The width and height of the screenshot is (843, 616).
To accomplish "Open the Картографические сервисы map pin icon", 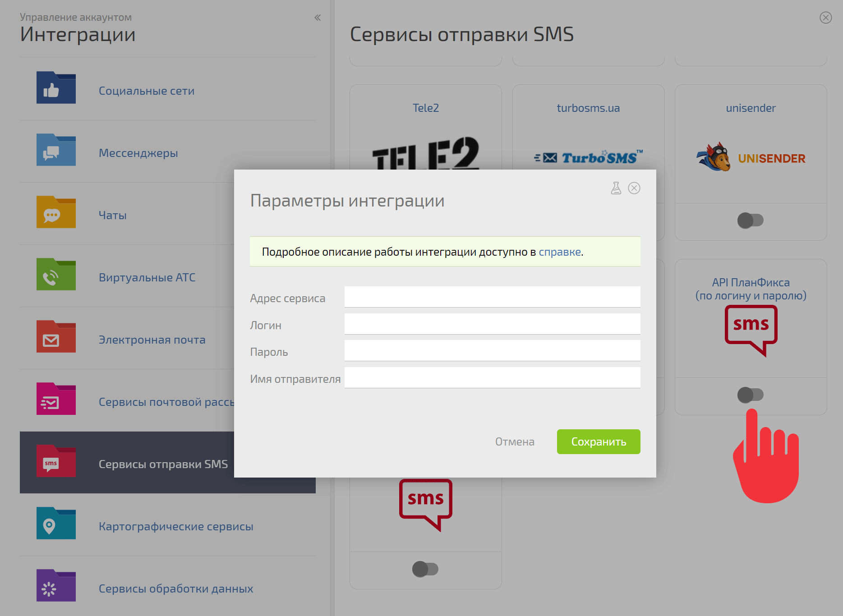I will [56, 524].
